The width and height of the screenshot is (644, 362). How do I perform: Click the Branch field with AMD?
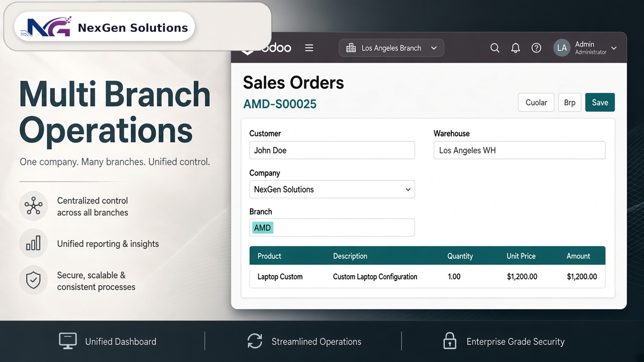click(332, 227)
